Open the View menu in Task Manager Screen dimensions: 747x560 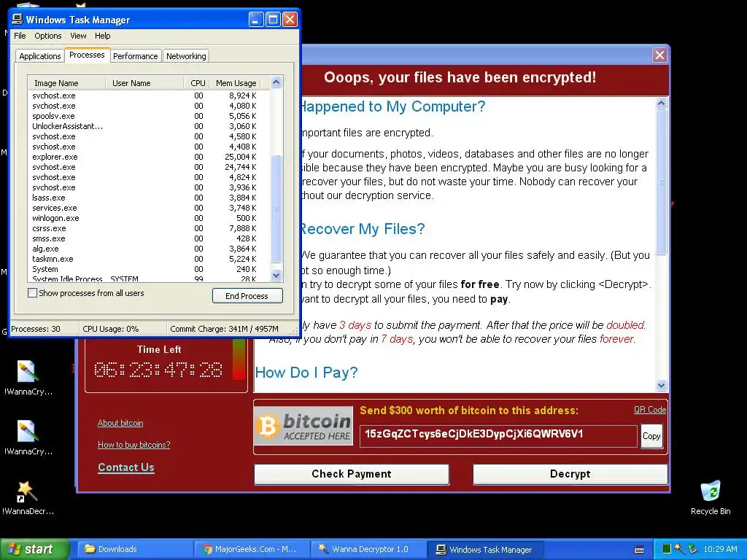[x=78, y=36]
